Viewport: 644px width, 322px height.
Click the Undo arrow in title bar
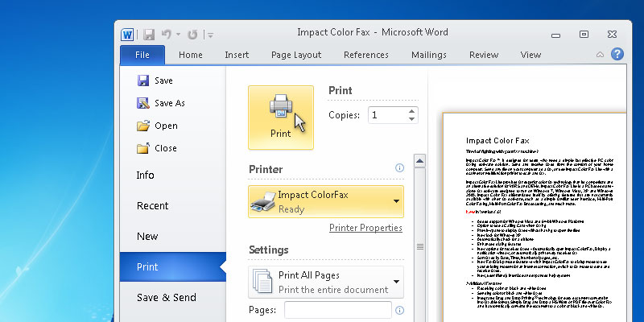pos(166,34)
